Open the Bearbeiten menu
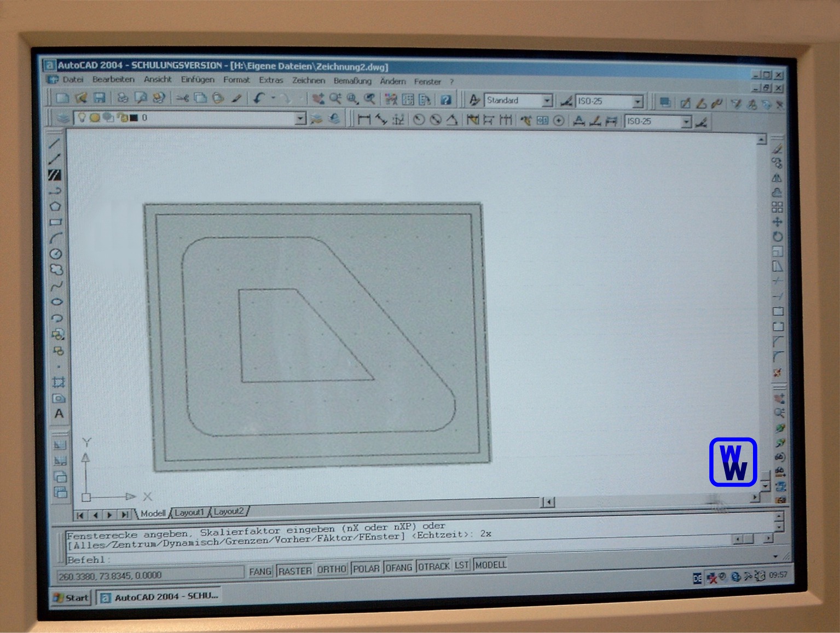This screenshot has height=633, width=840. [x=113, y=79]
